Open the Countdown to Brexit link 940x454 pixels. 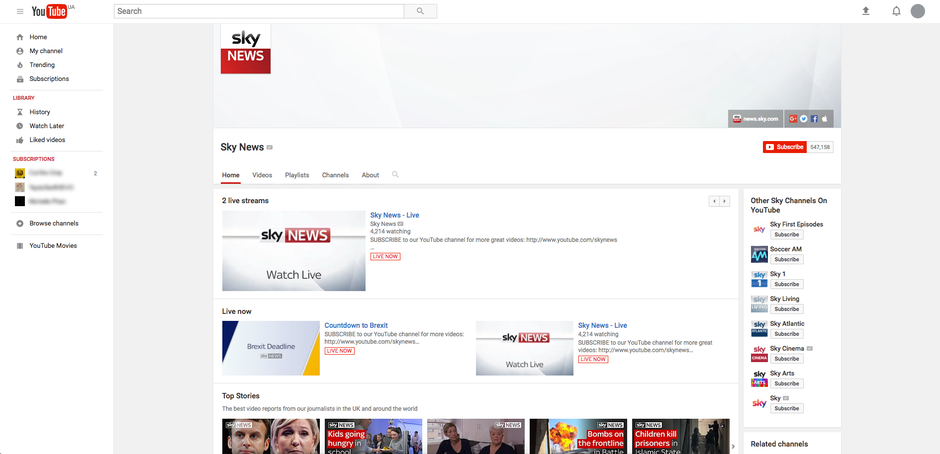(x=356, y=325)
